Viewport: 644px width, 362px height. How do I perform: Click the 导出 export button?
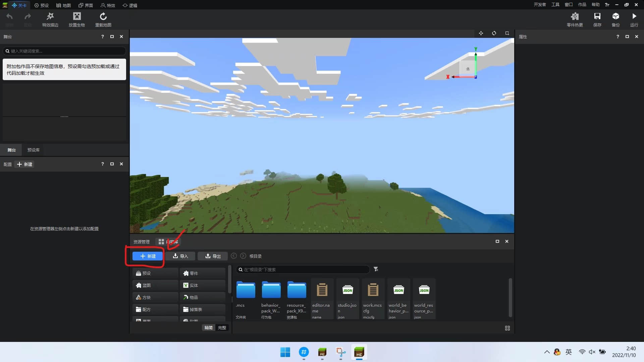point(213,256)
